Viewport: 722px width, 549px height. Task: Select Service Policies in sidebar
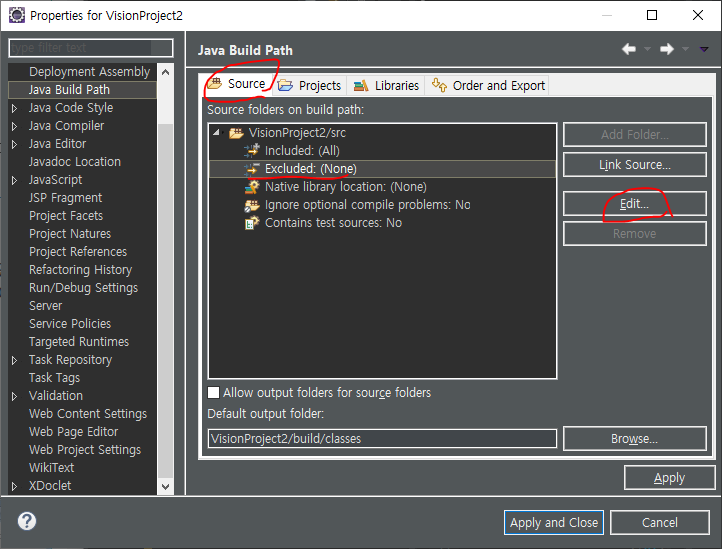[70, 324]
